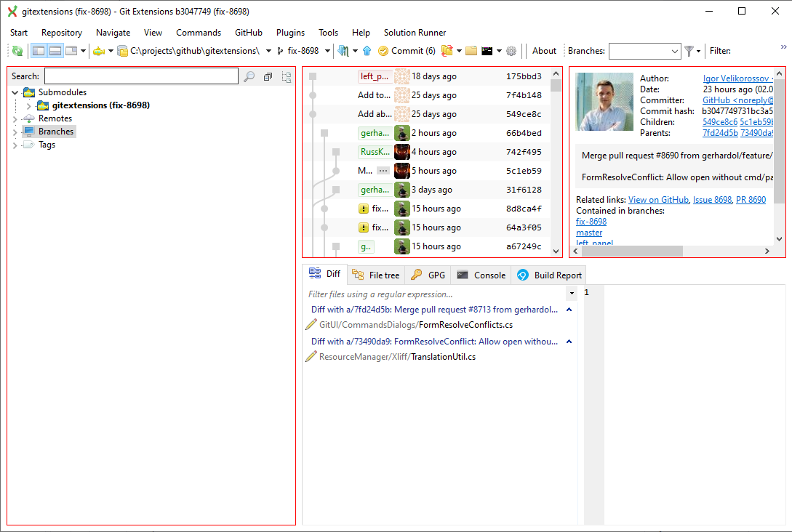Open the Branches combo box

(644, 51)
